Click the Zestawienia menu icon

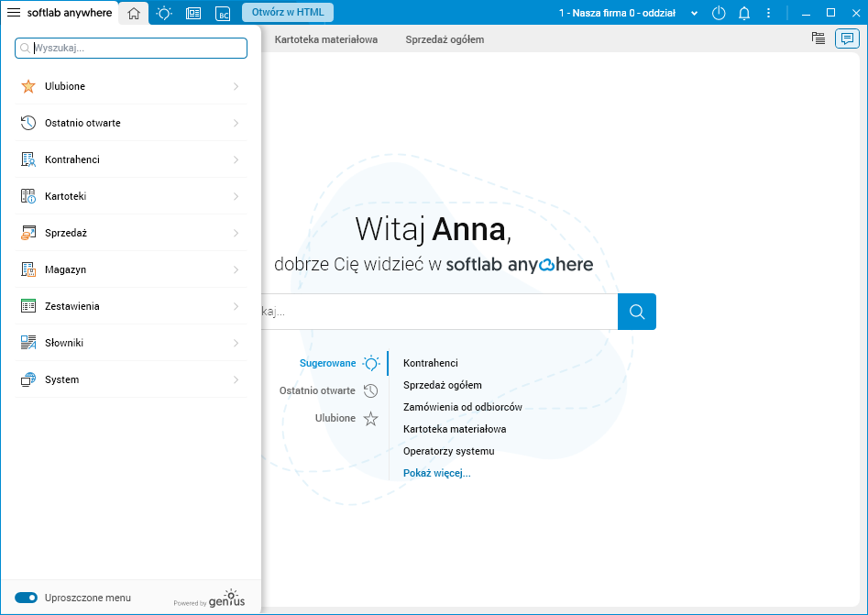28,306
